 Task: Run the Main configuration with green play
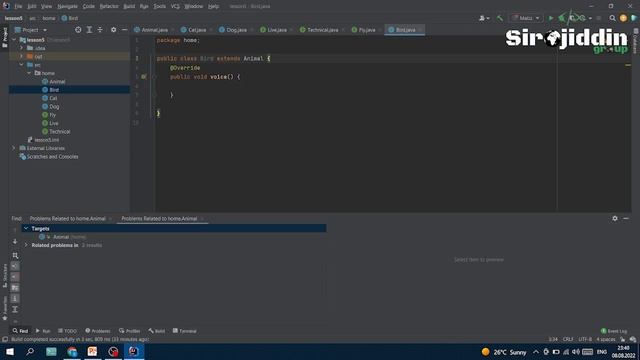coord(551,18)
